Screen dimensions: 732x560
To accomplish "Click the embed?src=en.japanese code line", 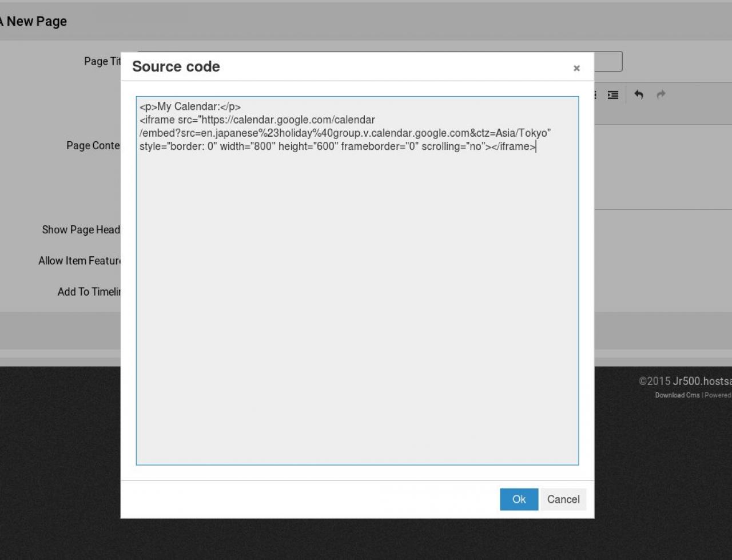I will 345,133.
